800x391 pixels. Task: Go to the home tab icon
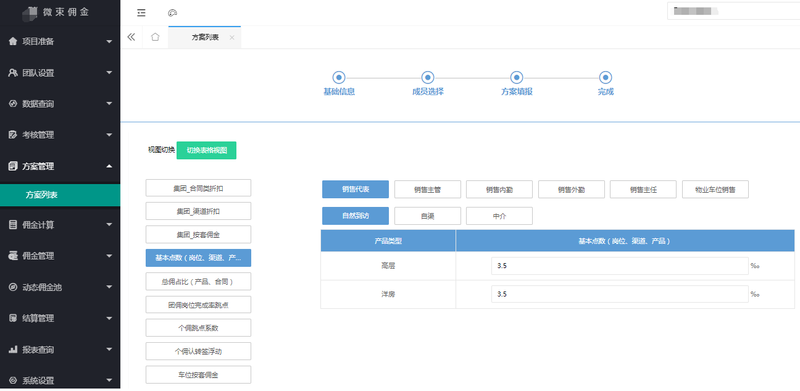pos(155,37)
